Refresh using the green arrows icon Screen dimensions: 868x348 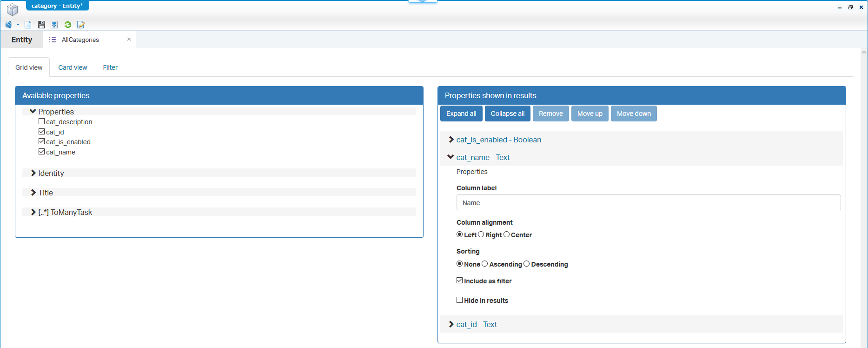68,25
